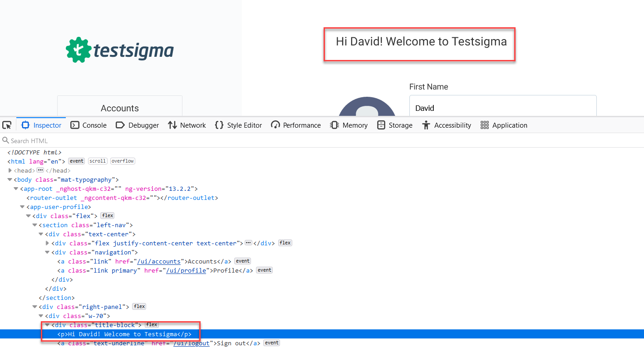
Task: Click the 'Hi David! Welcome to Testsigma' heading
Action: [421, 41]
